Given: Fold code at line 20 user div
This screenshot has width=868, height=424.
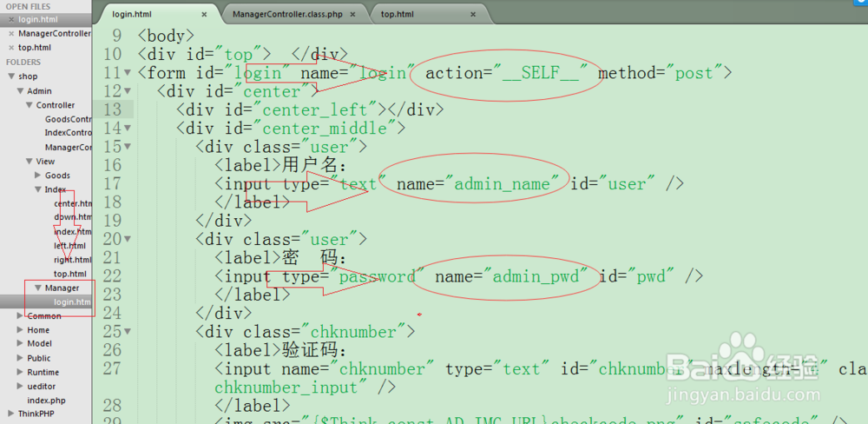Looking at the screenshot, I should [x=128, y=240].
